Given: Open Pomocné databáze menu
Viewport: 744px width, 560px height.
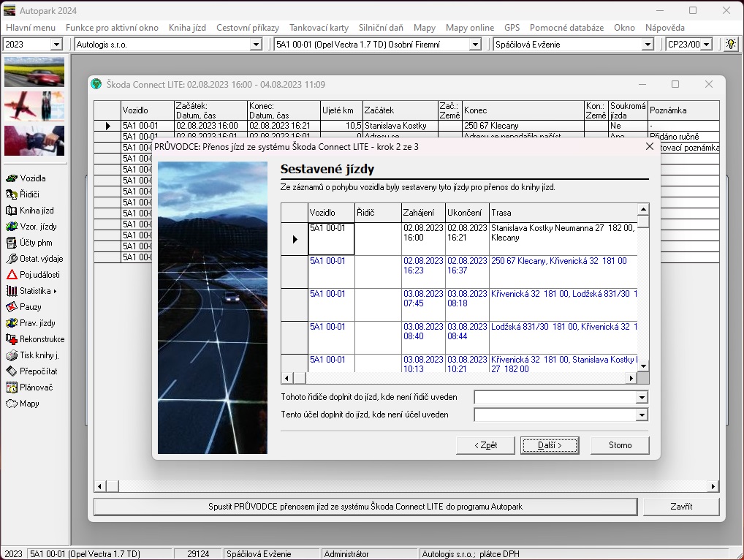Looking at the screenshot, I should pos(566,28).
